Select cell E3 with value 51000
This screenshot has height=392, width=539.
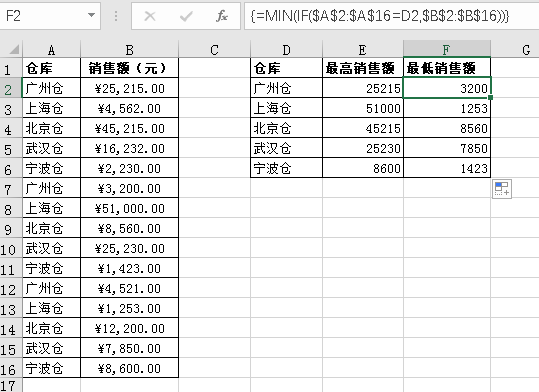point(363,108)
